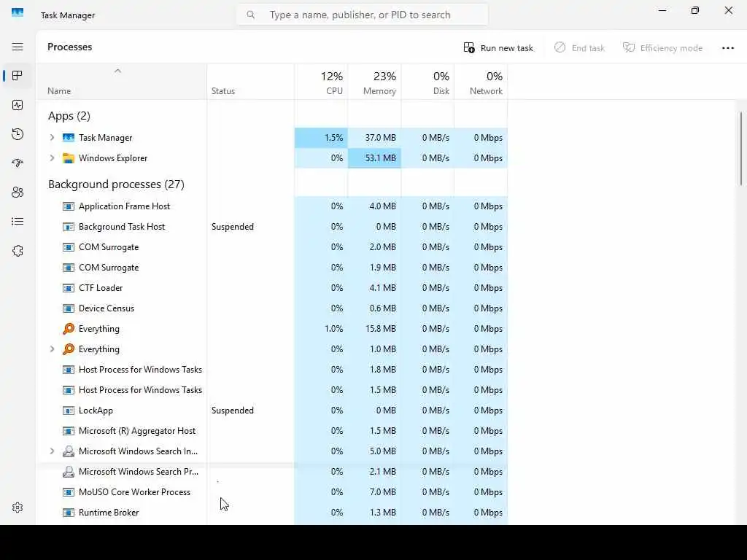
Task: Open the Details page icon
Action: coord(18,222)
